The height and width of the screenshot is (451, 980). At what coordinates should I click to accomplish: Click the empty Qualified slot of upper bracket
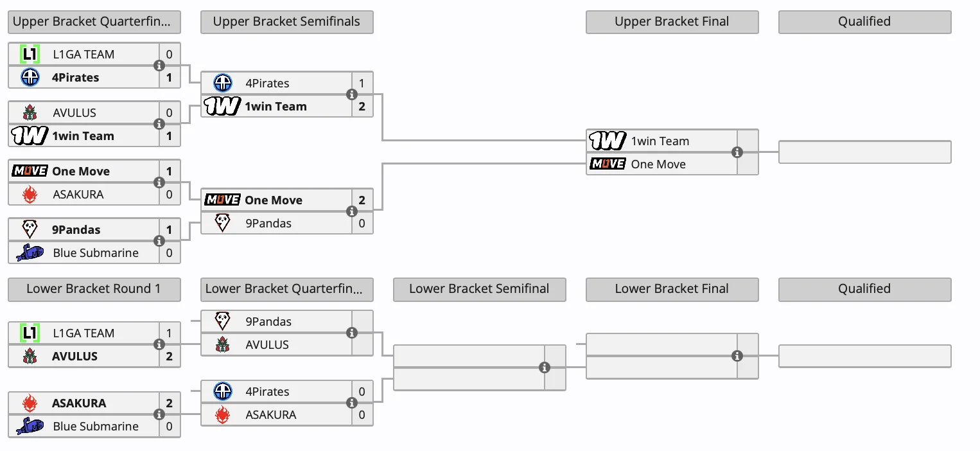(864, 152)
